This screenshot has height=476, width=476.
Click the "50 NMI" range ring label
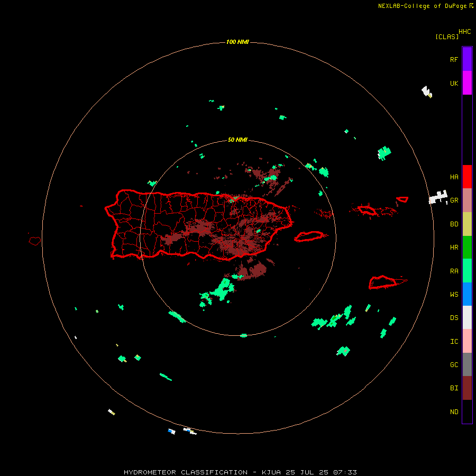click(x=237, y=140)
